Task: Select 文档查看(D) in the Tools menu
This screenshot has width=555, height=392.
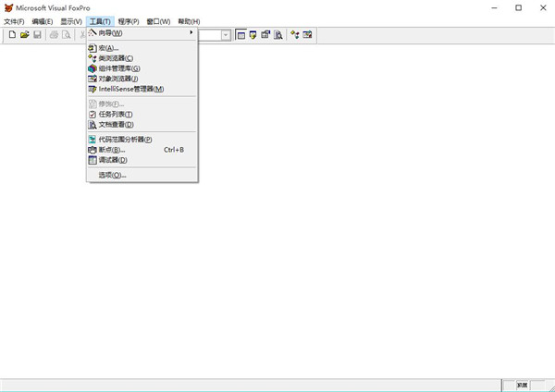Action: point(142,125)
